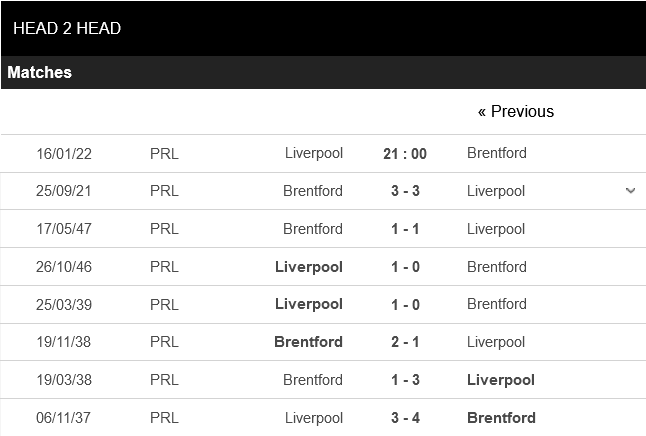Open the 1 - 1 score on 17/05/47
646x436 pixels.
pos(405,229)
